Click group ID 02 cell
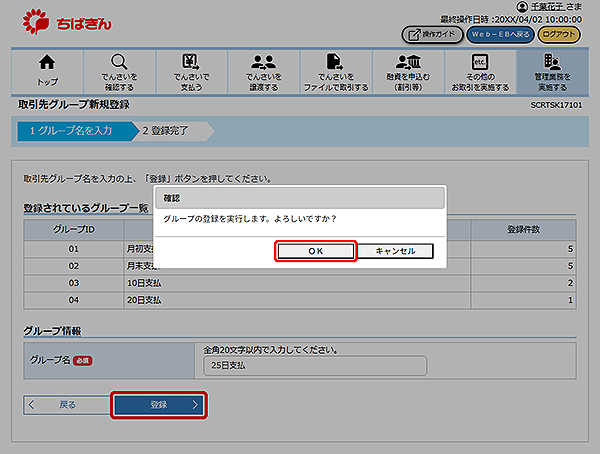The image size is (600, 454). pos(73,266)
